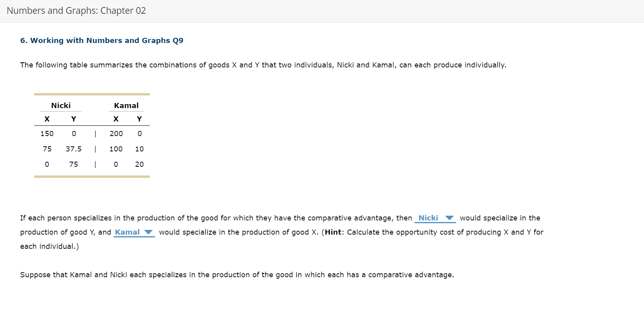
Task: Select the 150 value in the table
Action: (x=47, y=133)
